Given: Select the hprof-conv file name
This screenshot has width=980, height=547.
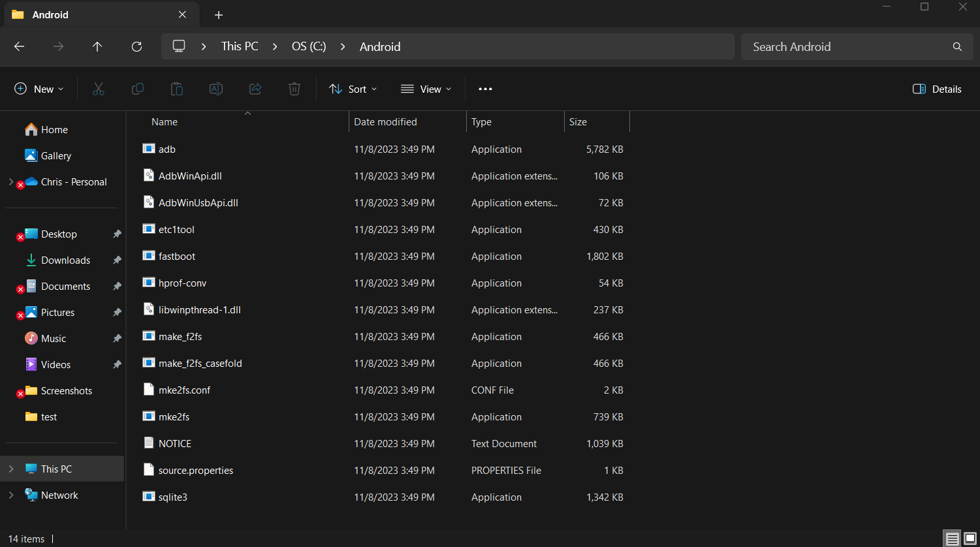Looking at the screenshot, I should point(182,283).
